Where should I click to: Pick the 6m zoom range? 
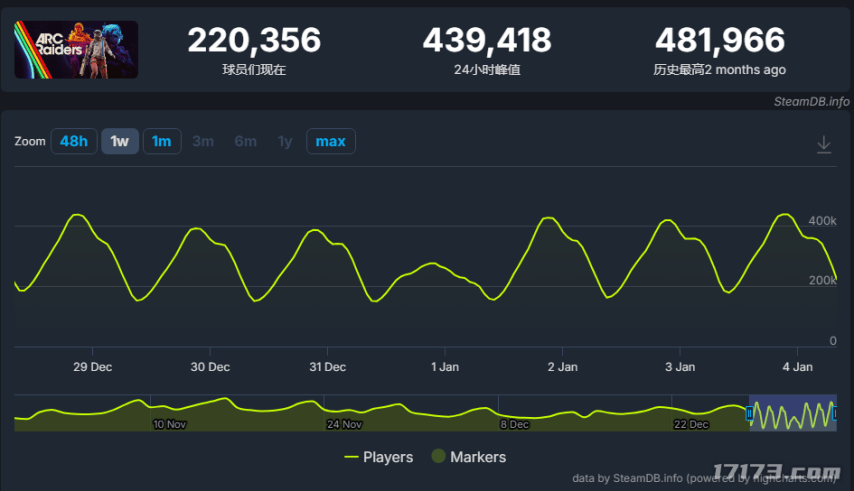tap(245, 141)
